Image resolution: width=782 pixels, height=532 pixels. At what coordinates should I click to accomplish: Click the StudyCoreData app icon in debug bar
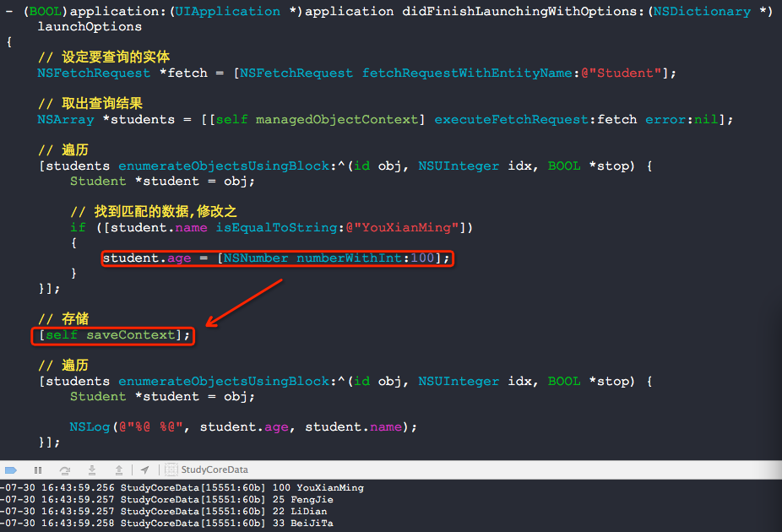(171, 470)
